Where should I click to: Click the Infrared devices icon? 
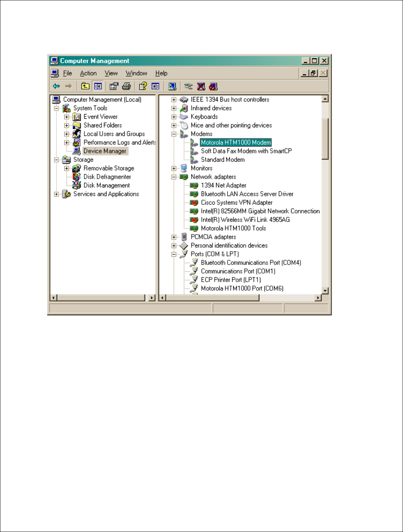pyautogui.click(x=184, y=108)
